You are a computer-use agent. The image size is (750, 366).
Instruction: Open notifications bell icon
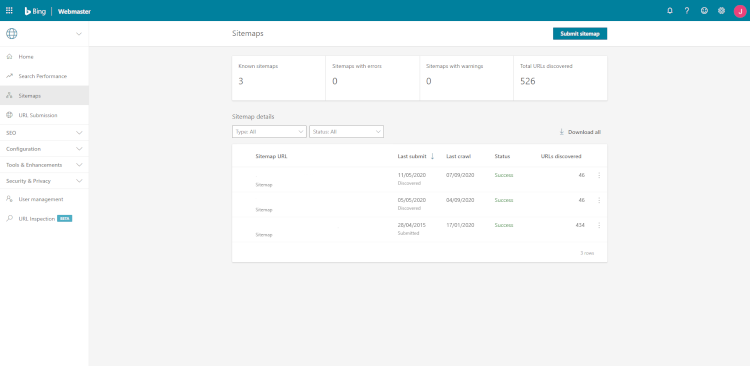tap(670, 11)
